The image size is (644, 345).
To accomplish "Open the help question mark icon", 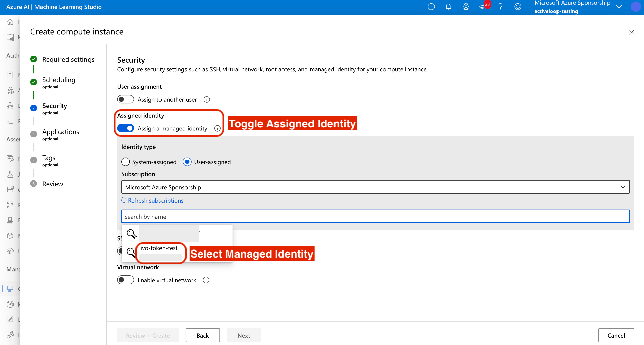I will (500, 7).
